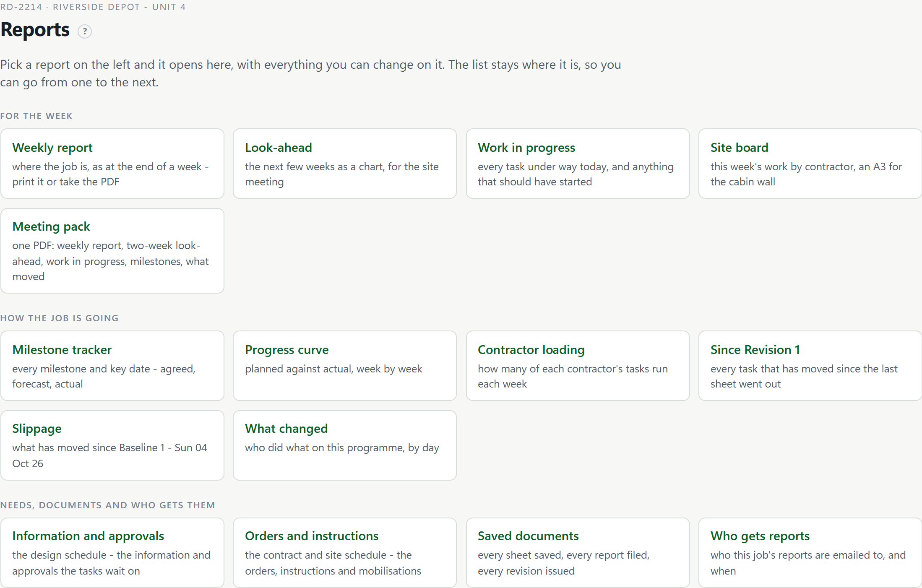The height and width of the screenshot is (588, 922).
Task: Show the Contractor loading report
Action: [578, 366]
